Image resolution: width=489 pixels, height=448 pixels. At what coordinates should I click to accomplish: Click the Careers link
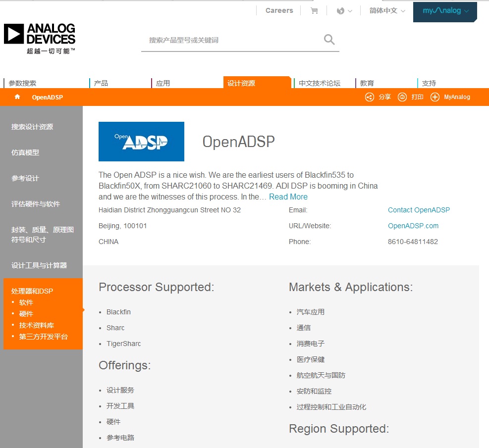click(279, 10)
